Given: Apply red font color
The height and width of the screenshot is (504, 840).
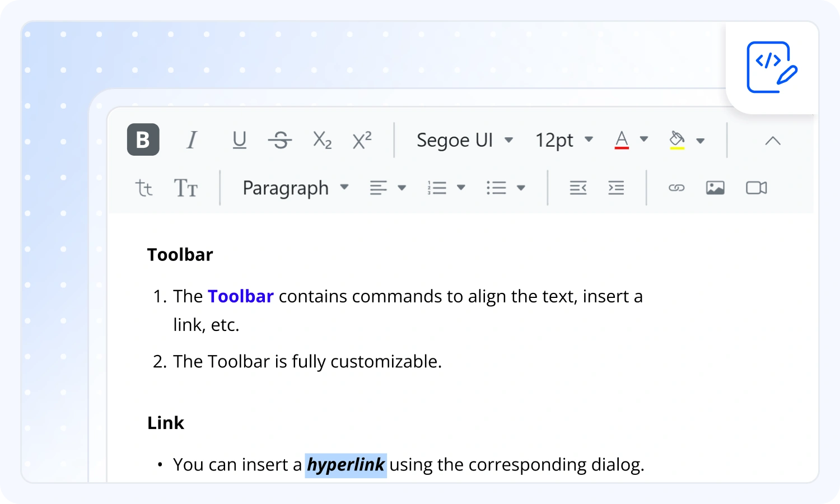Looking at the screenshot, I should pos(622,139).
